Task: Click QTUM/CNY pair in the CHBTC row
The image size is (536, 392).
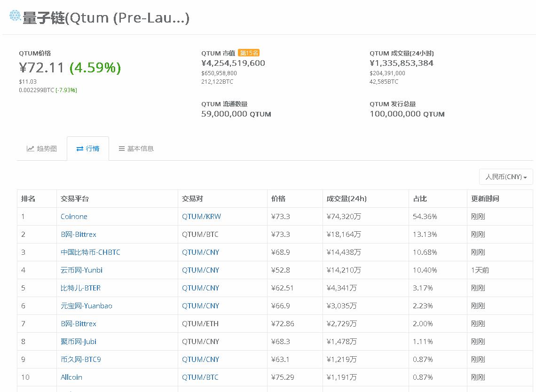Action: 200,252
